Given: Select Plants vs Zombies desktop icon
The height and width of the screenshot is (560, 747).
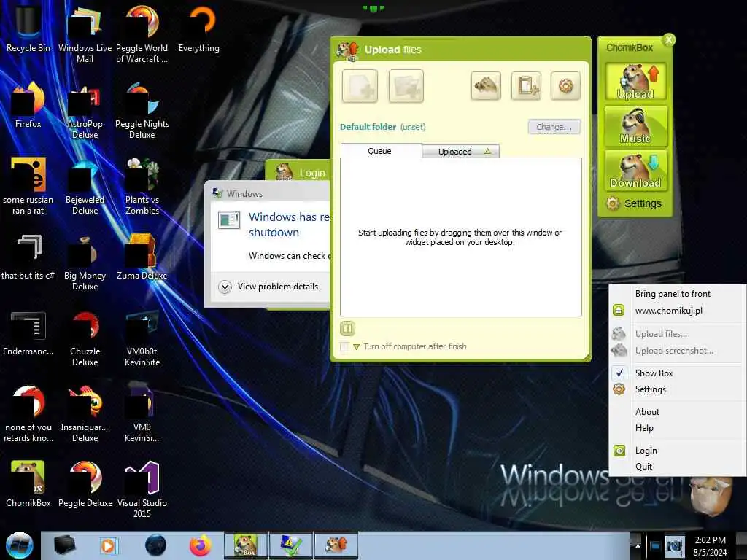Looking at the screenshot, I should point(142,186).
